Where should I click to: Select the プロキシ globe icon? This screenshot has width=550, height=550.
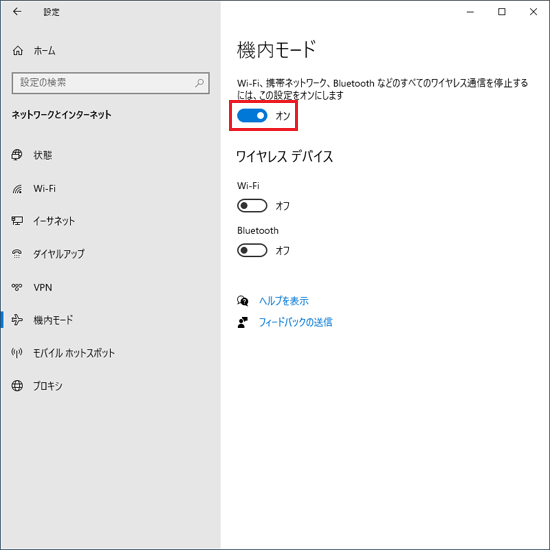(x=17, y=386)
